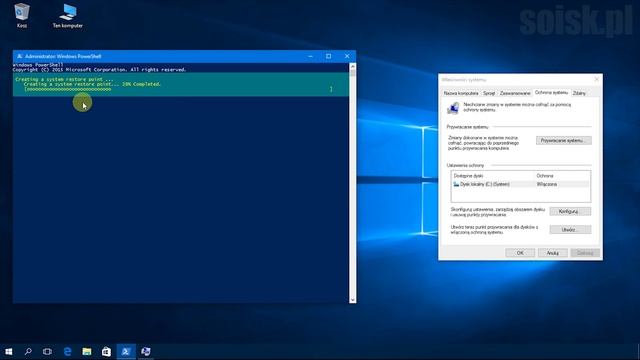The image size is (640, 360).
Task: Switch to PowerShell taskbar button
Action: 126,351
